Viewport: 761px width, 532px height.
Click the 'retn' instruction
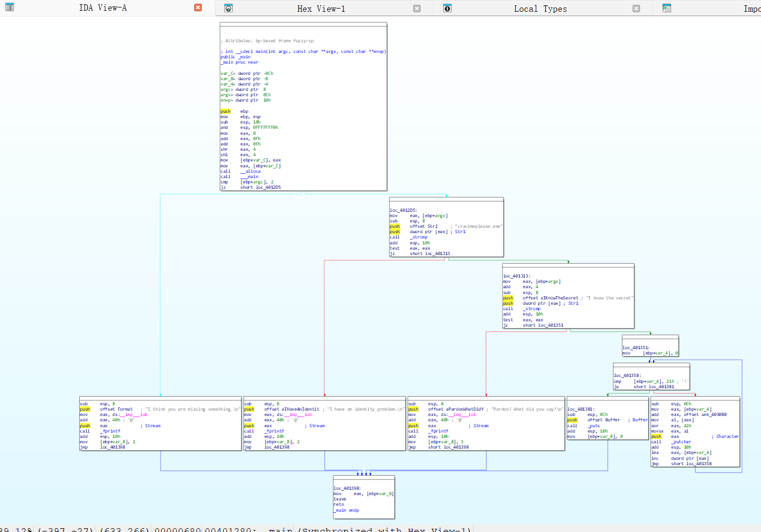coord(339,504)
